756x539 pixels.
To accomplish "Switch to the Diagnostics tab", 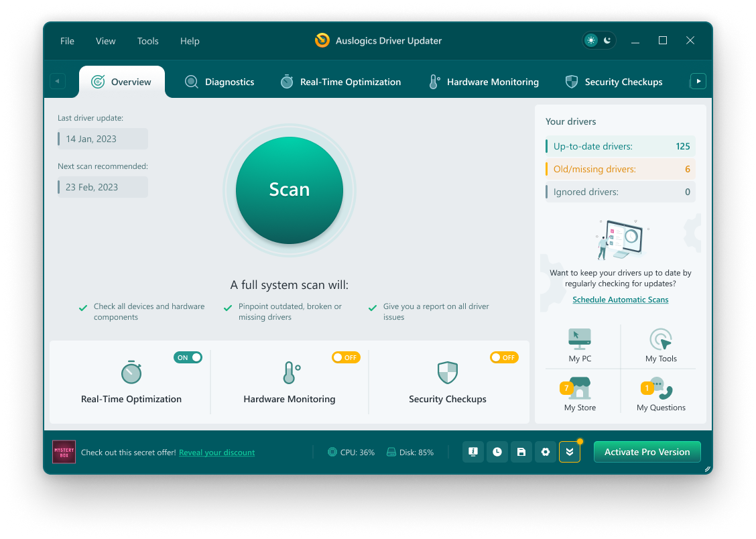I will [x=219, y=81].
